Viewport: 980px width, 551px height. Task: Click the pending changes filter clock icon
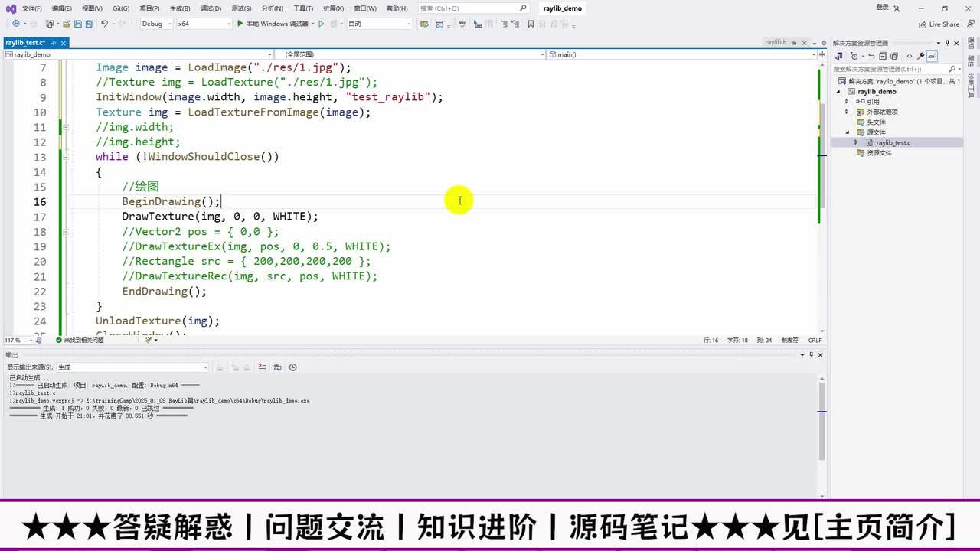[854, 56]
